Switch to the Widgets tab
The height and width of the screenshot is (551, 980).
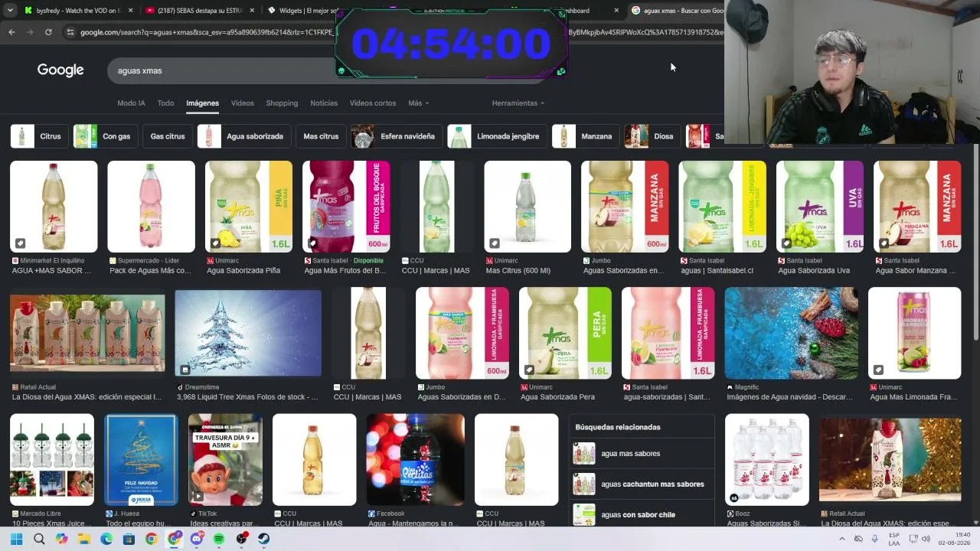301,11
